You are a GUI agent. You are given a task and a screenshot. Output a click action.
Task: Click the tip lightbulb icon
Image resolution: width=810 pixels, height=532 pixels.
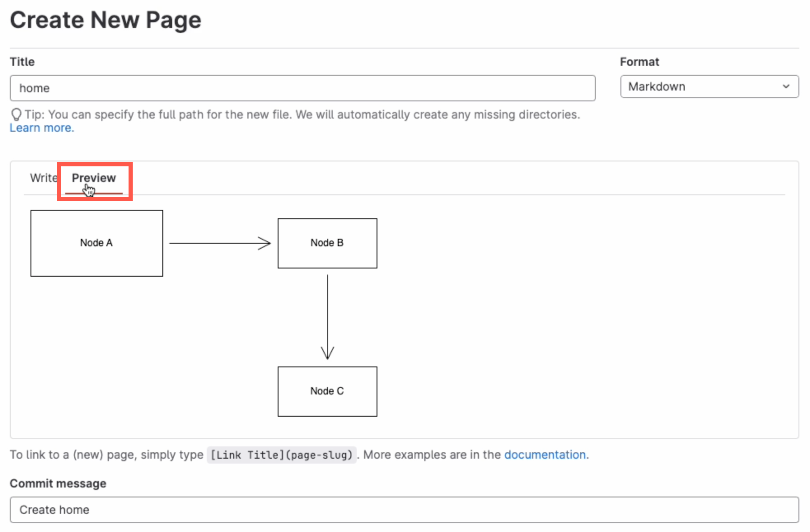click(x=16, y=114)
